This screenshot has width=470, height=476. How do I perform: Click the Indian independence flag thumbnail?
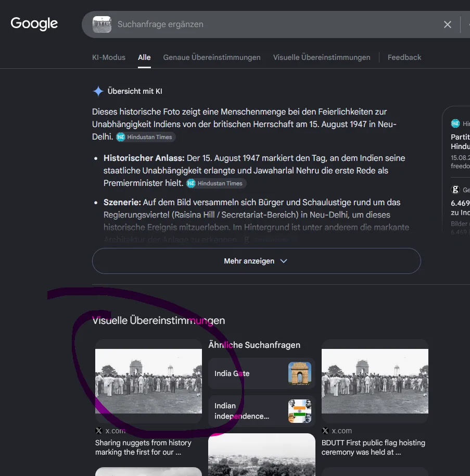(300, 411)
